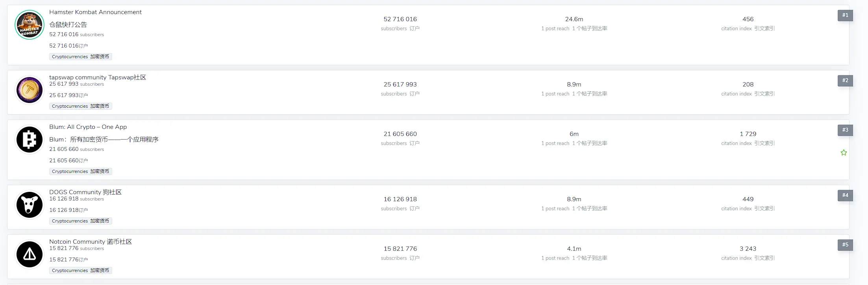Image resolution: width=868 pixels, height=285 pixels.
Task: Open Hamster Kombat Announcement channel title
Action: (x=95, y=12)
